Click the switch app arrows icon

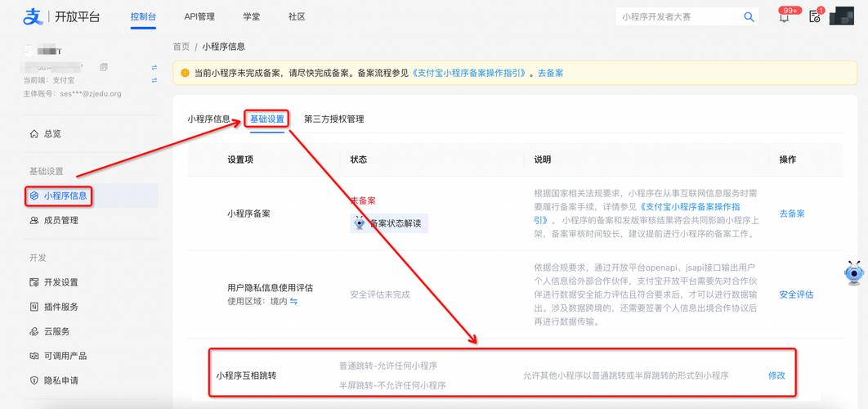point(154,67)
